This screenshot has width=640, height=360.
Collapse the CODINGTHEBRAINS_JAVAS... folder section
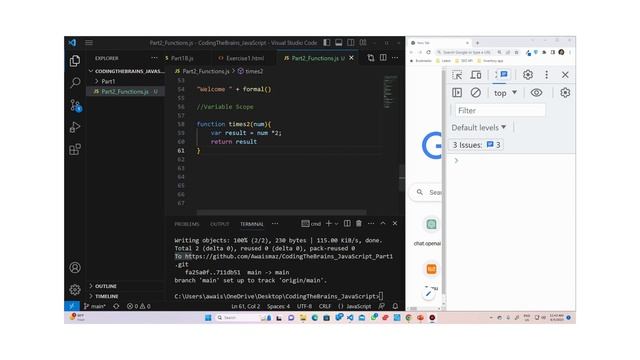[x=127, y=71]
